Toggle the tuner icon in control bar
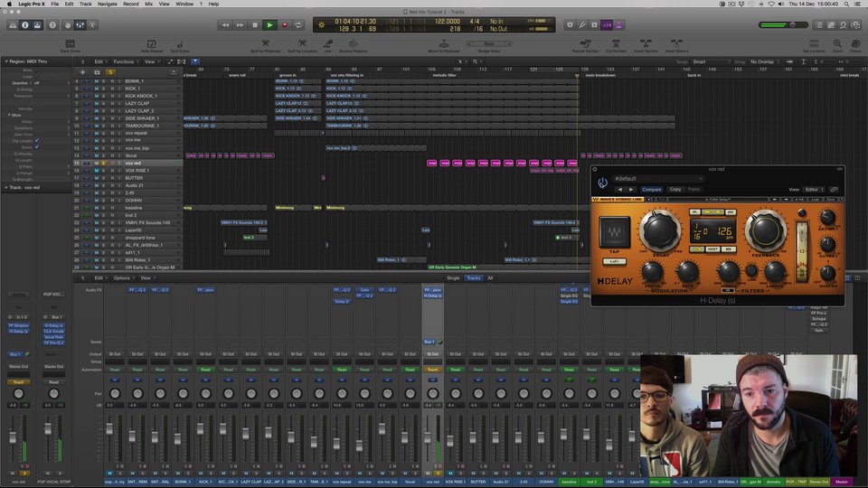Screen dimensions: 868x488 coord(581,25)
